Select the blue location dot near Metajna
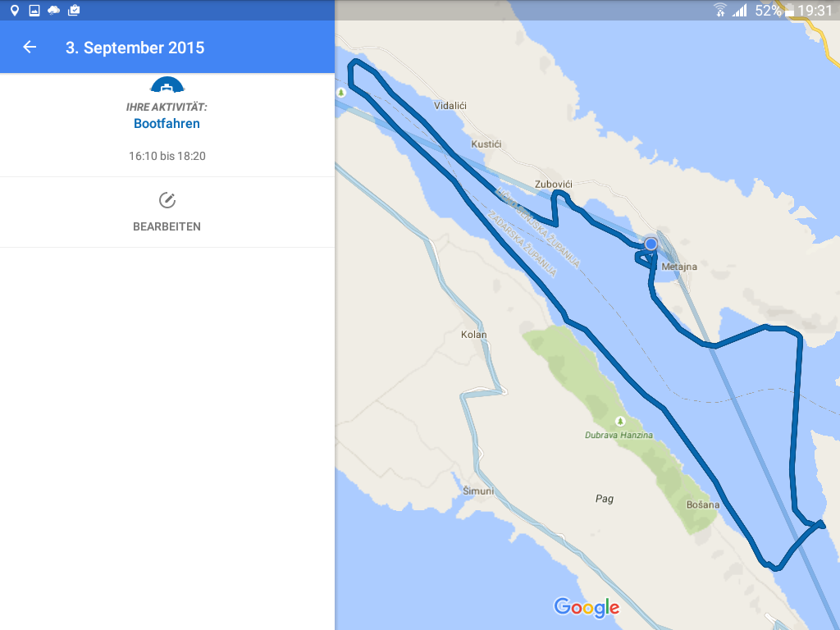 click(x=651, y=244)
